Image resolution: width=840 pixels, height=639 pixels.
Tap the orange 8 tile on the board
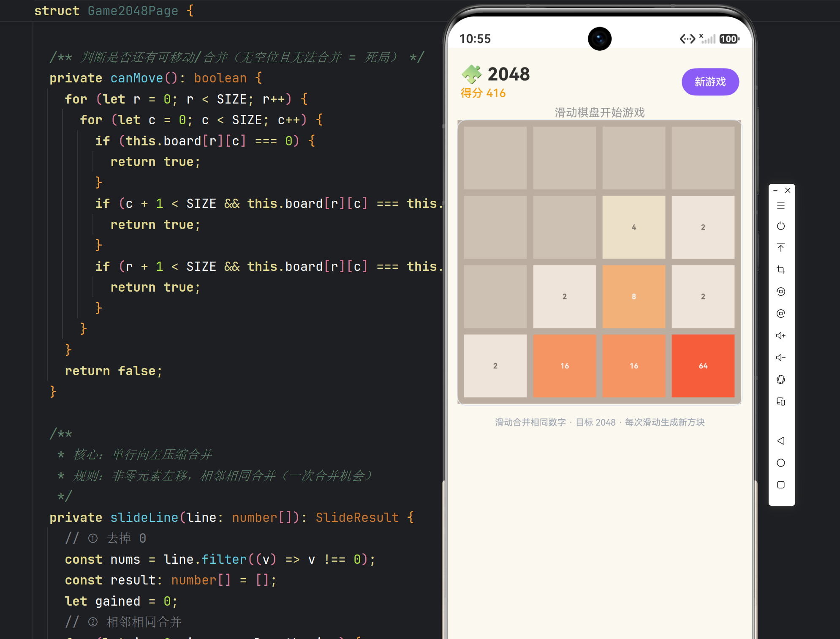(x=634, y=296)
